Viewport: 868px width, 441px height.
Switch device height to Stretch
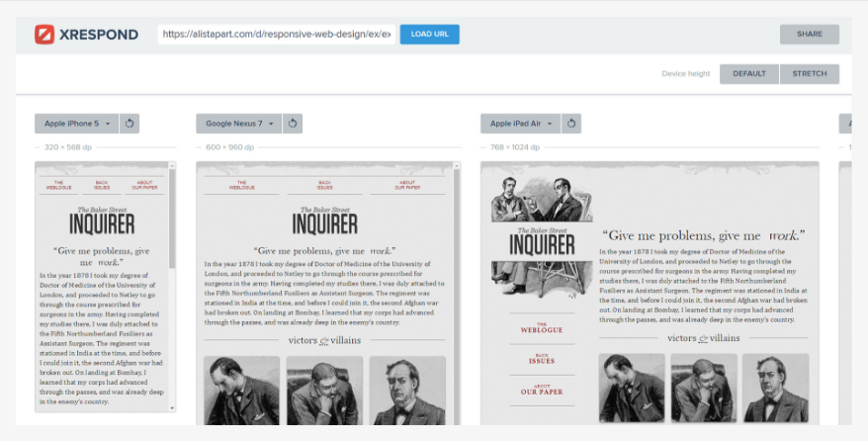tap(809, 74)
